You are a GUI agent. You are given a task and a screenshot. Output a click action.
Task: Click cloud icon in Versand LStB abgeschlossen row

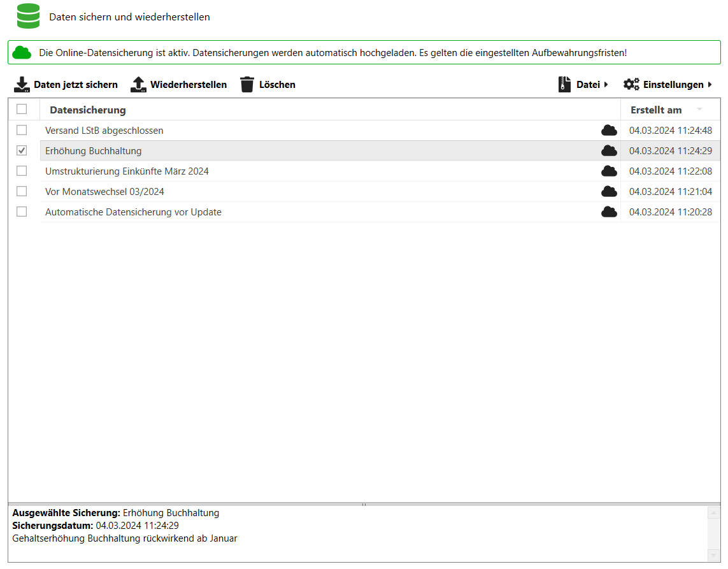609,131
